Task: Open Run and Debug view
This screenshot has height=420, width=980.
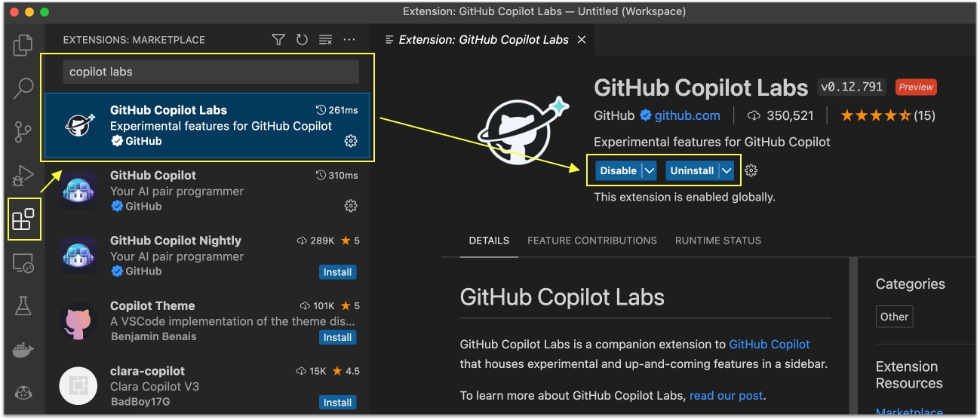Action: pos(23,176)
